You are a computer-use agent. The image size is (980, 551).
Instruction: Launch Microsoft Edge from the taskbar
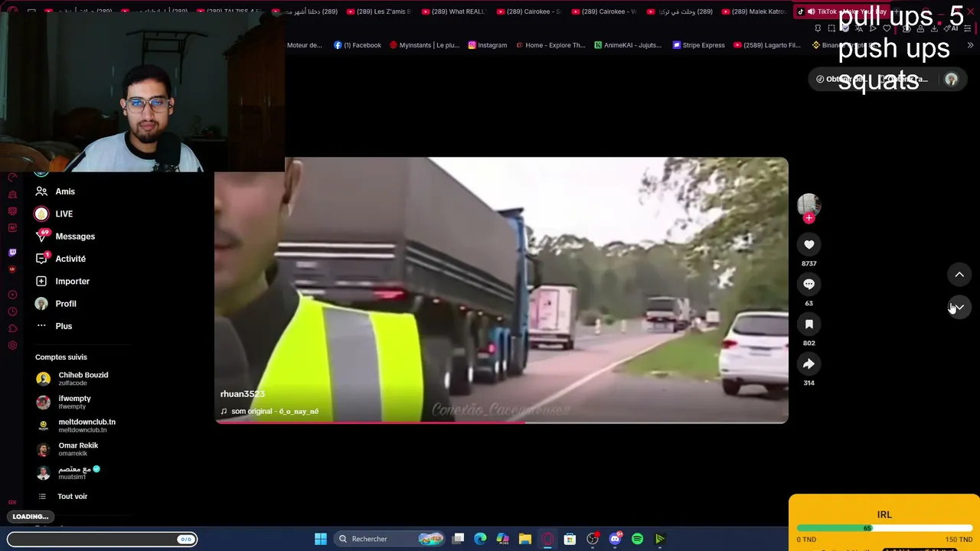480,539
